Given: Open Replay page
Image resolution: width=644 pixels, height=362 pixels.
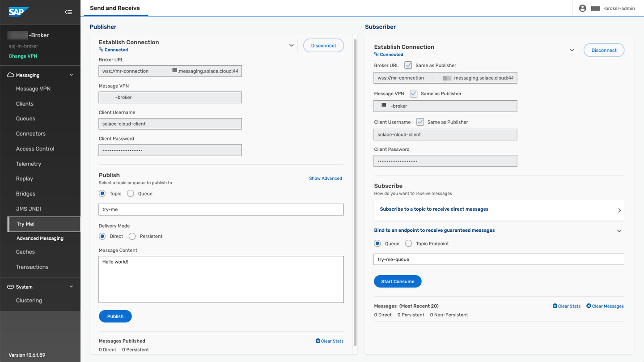Looking at the screenshot, I should (x=25, y=179).
